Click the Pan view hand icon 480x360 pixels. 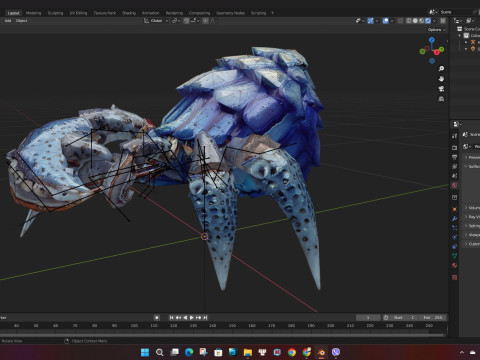coord(441,79)
